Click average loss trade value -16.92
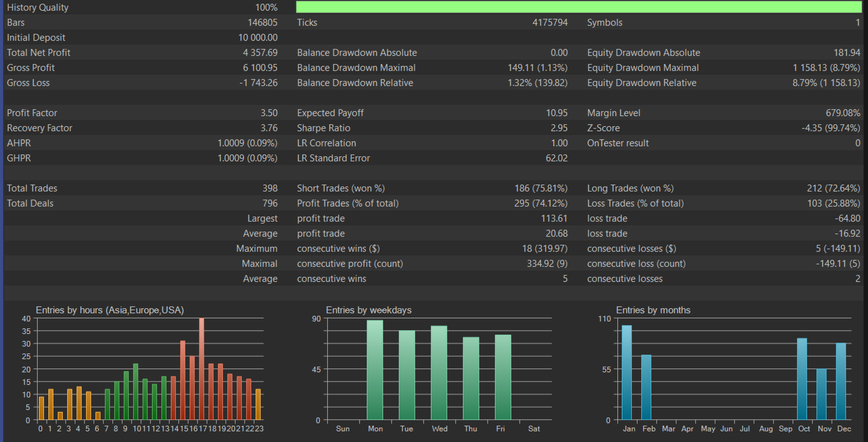Screen dimensions: 868x442 pyautogui.click(x=849, y=234)
